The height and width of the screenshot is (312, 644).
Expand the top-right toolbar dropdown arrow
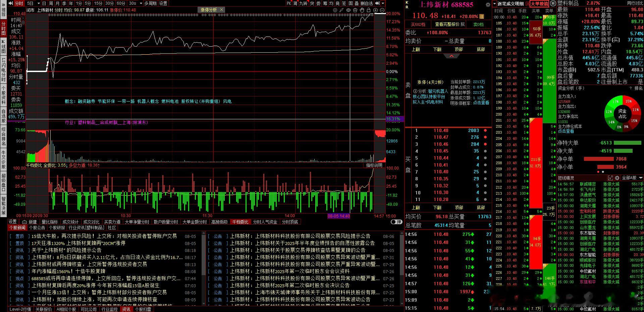click(x=383, y=3)
